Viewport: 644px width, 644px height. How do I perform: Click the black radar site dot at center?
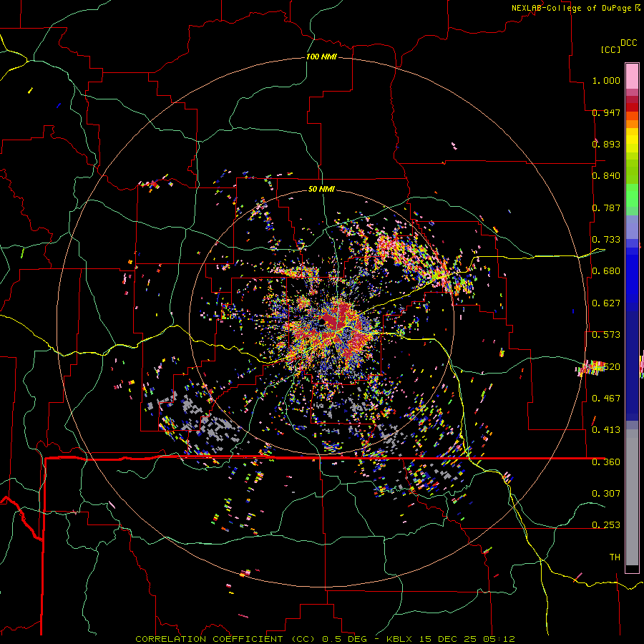(x=323, y=321)
